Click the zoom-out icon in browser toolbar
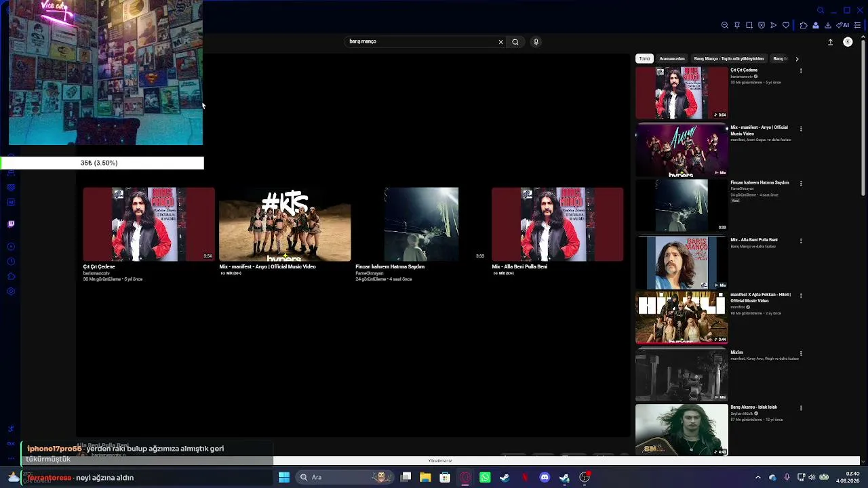868x488 pixels. coord(725,25)
